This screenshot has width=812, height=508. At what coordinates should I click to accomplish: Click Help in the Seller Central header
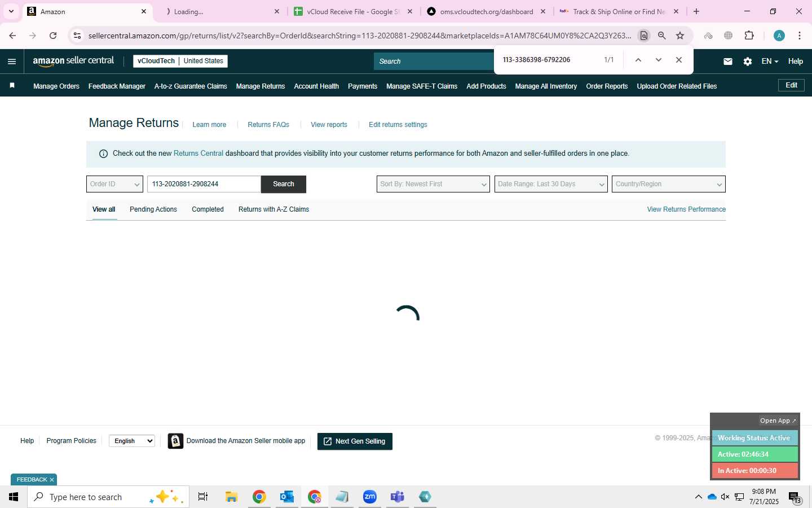(796, 62)
